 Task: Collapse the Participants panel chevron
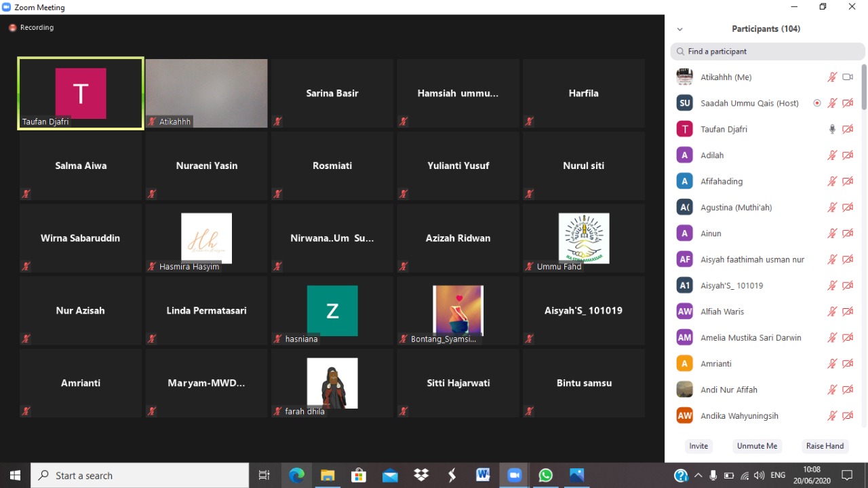(680, 29)
